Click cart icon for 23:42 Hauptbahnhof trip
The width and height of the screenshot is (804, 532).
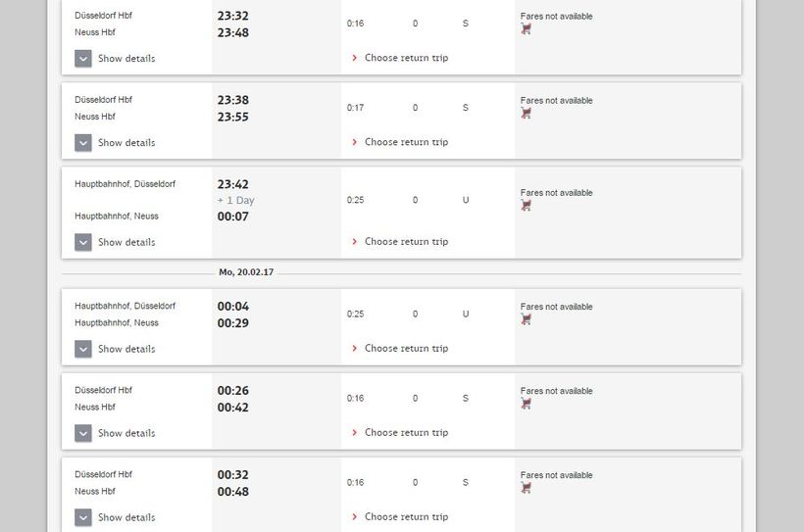point(527,206)
